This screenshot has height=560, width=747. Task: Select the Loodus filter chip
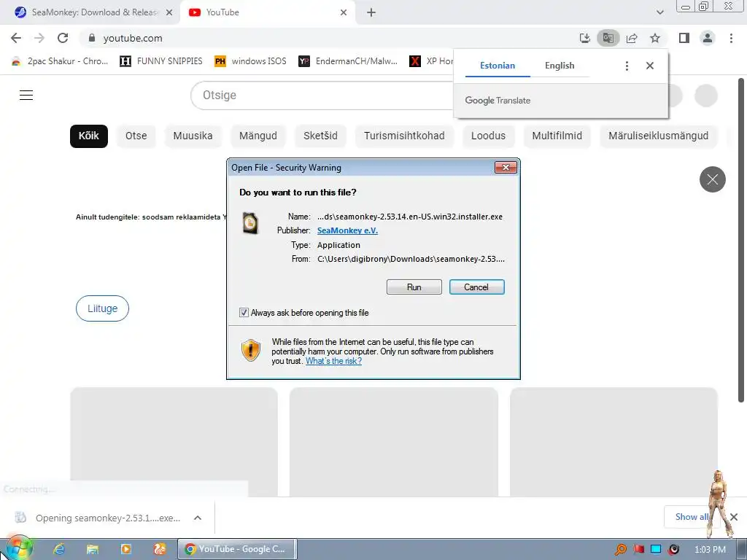coord(488,136)
